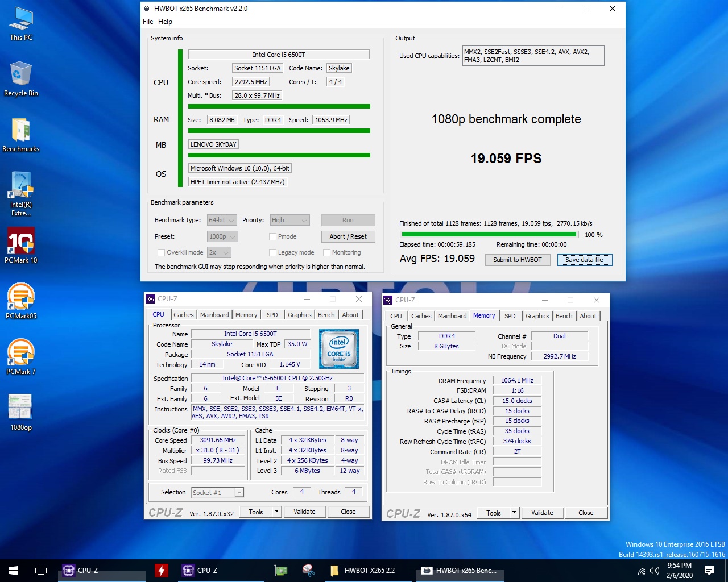Select the PCMark 10 desktop icon
The width and height of the screenshot is (728, 582).
pyautogui.click(x=21, y=246)
